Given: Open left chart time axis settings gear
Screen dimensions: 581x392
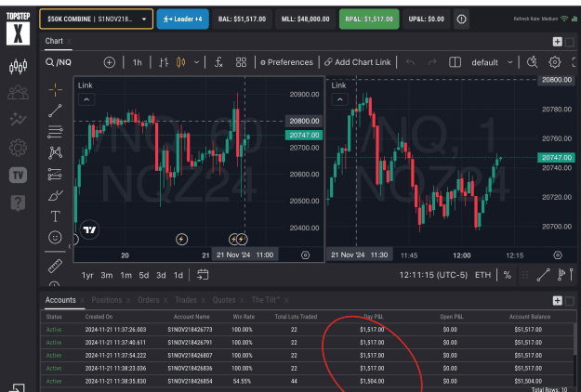Looking at the screenshot, I should (x=305, y=255).
